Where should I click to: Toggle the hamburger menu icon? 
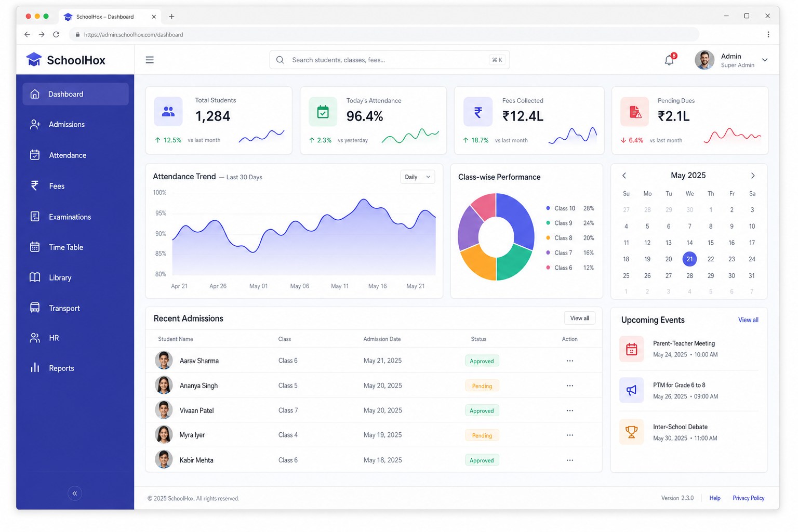click(150, 60)
